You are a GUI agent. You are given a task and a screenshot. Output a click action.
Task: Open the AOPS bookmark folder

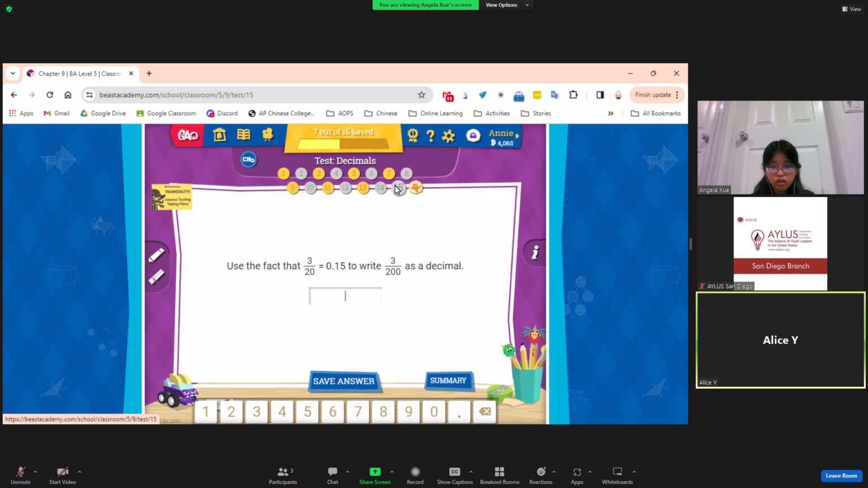[340, 114]
